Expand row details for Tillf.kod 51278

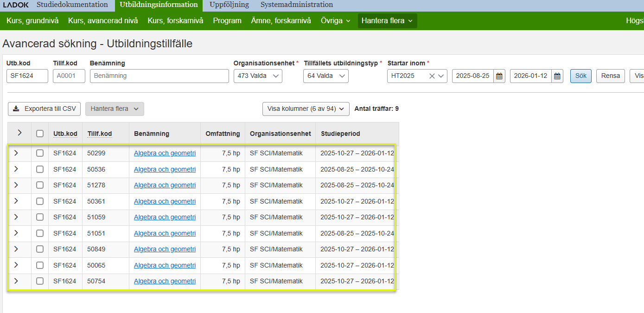16,185
